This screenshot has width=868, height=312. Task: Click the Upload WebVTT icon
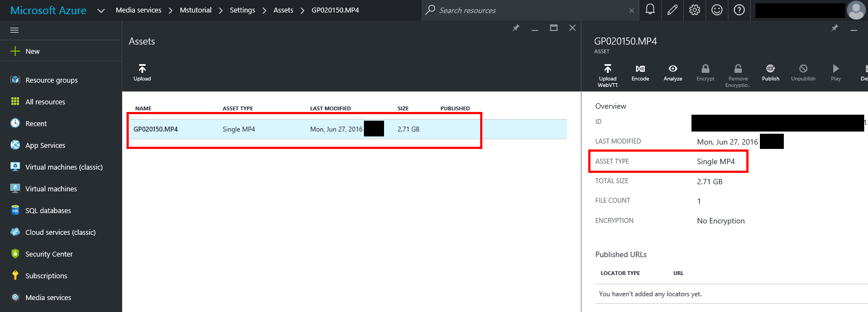pos(608,68)
